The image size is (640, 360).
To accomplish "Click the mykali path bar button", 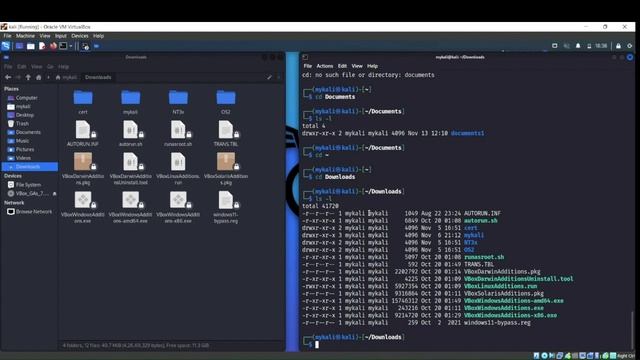I will point(66,77).
